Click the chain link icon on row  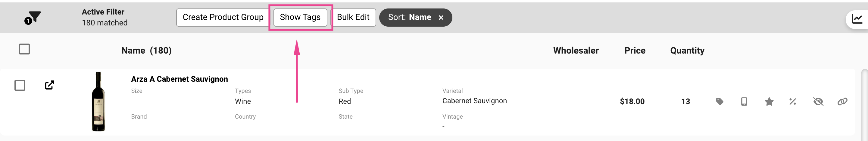[842, 101]
